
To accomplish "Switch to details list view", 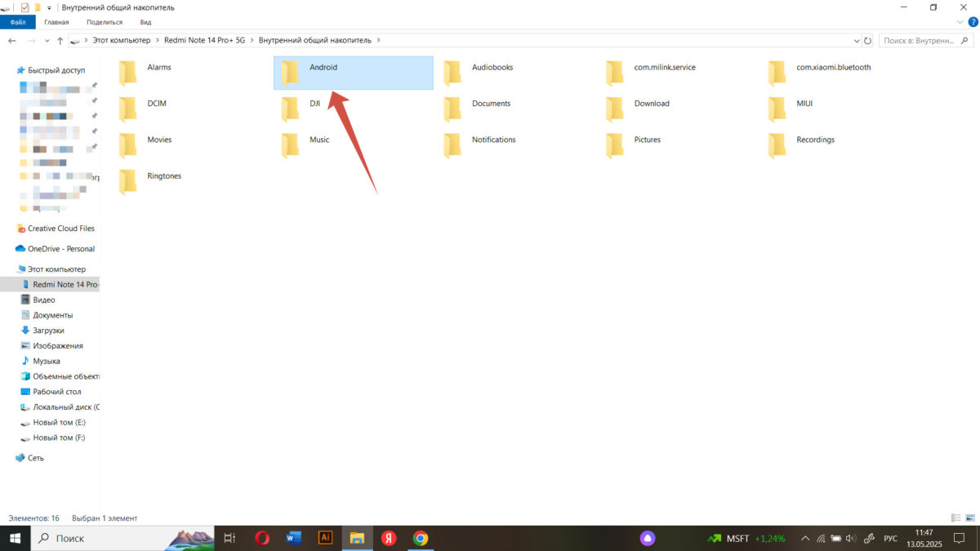I will pos(955,518).
